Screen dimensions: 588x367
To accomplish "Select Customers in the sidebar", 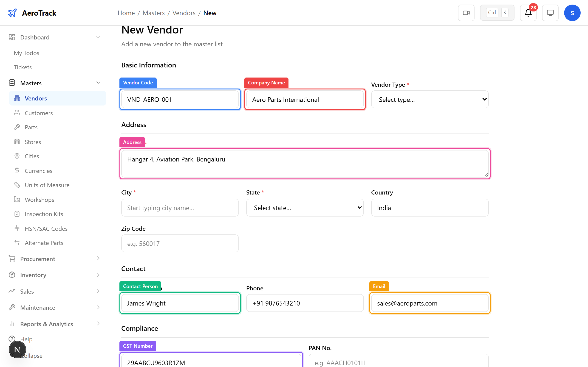I will 39,113.
